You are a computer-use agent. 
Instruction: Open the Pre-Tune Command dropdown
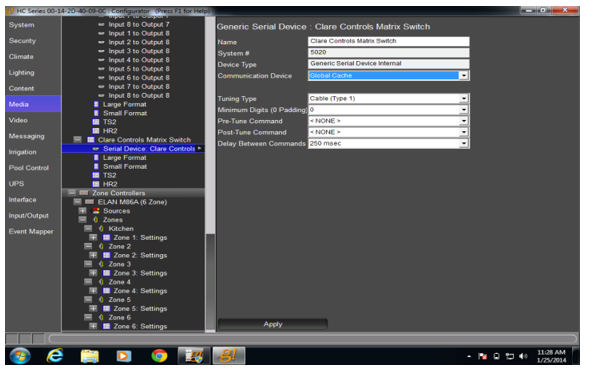click(464, 121)
